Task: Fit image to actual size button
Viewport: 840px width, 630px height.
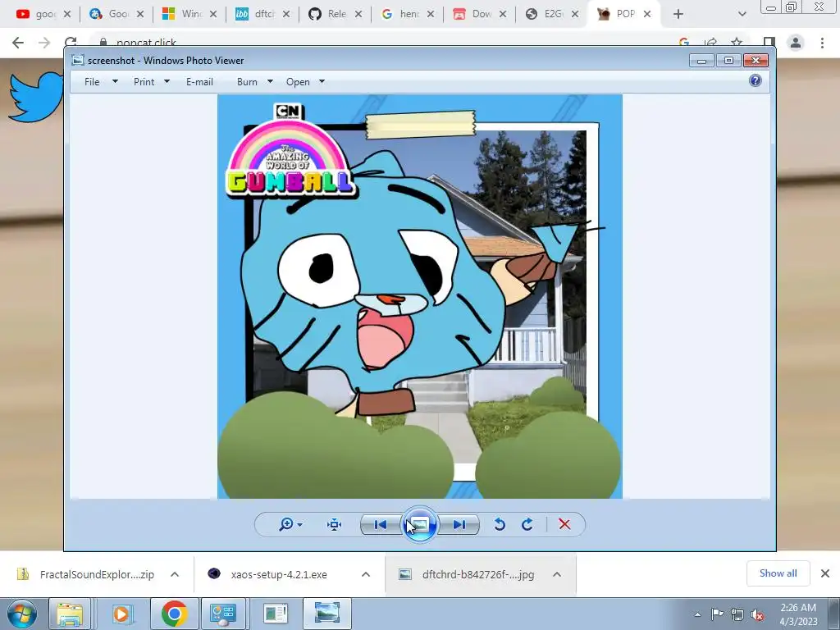Action: pyautogui.click(x=335, y=524)
